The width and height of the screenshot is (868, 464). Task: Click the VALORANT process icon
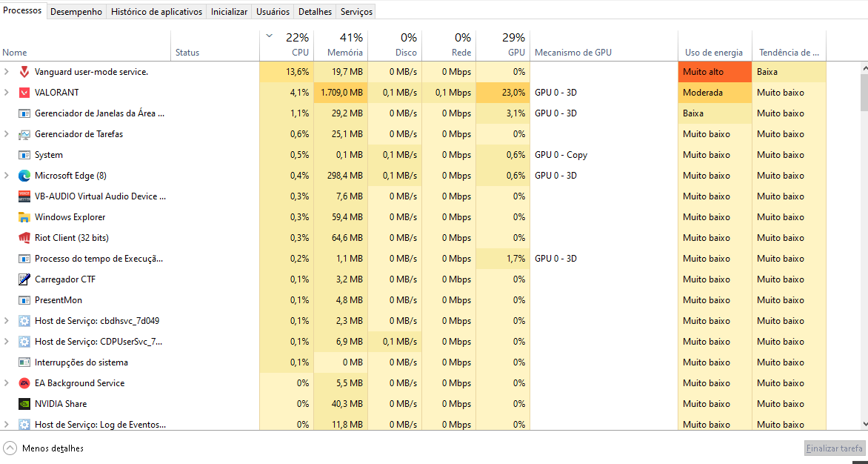pos(24,93)
